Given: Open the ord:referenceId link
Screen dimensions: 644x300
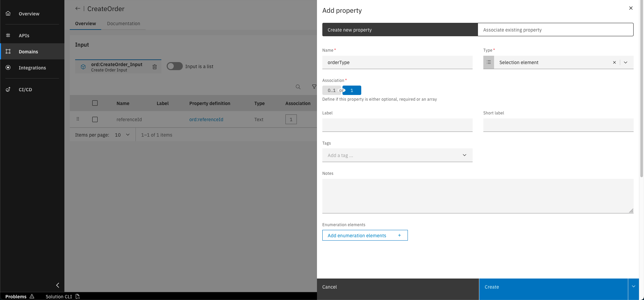Looking at the screenshot, I should coord(206,119).
